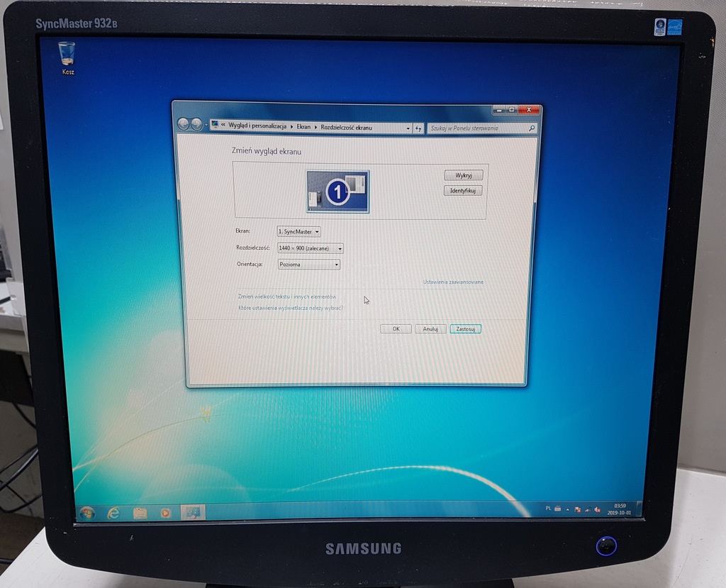Click the Anuluj button
The height and width of the screenshot is (588, 726).
click(430, 328)
